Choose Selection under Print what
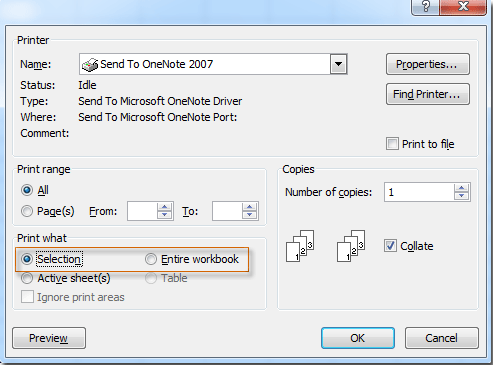The width and height of the screenshot is (493, 365). click(x=27, y=259)
